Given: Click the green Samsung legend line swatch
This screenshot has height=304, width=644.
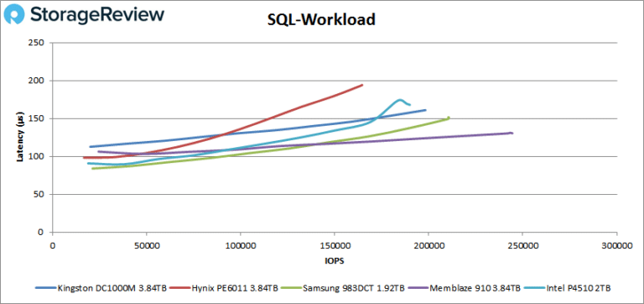Looking at the screenshot, I should [291, 288].
